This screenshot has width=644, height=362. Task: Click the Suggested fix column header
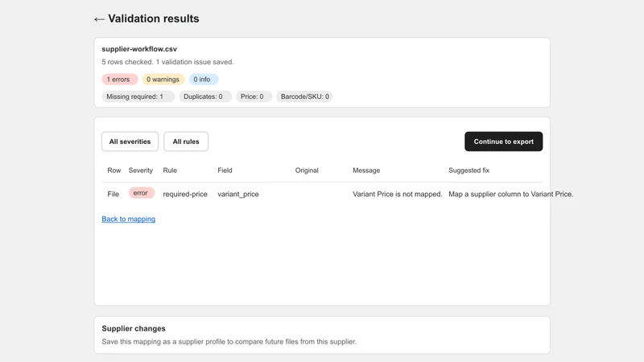469,171
